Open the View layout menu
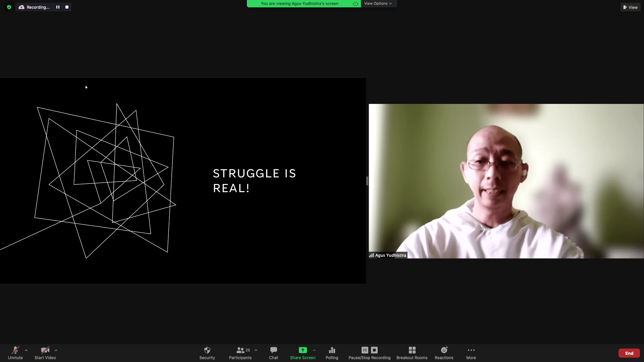Viewport: 644px width, 362px height. tap(630, 7)
